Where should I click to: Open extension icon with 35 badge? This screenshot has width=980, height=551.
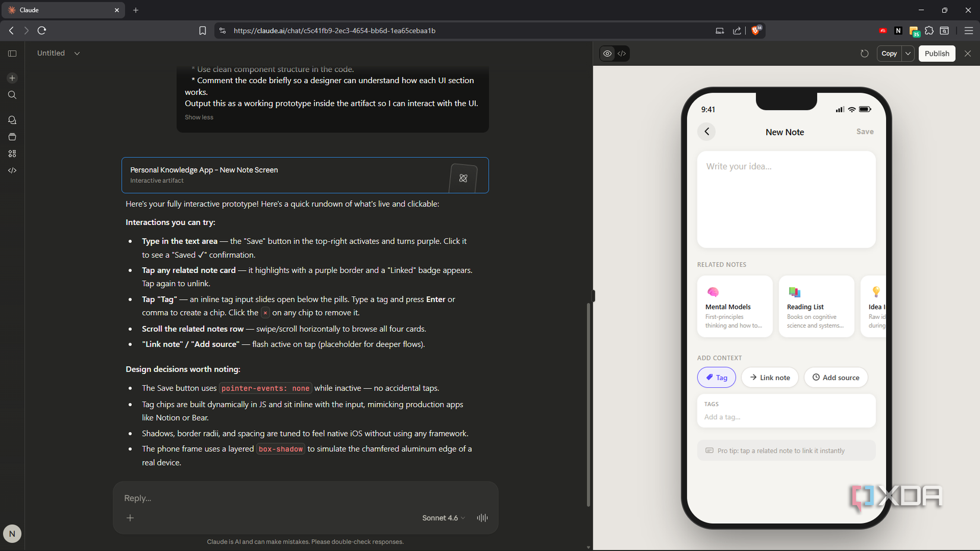[914, 31]
